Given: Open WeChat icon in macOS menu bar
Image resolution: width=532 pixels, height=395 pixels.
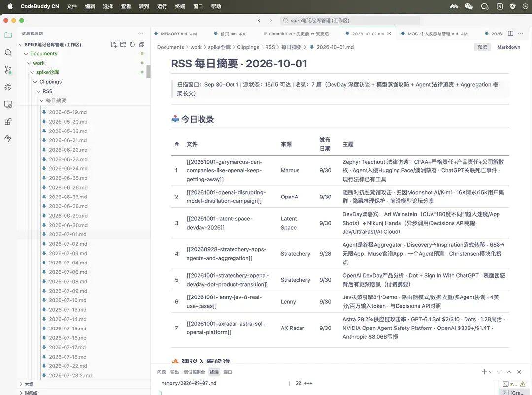Looking at the screenshot, I should [469, 6].
